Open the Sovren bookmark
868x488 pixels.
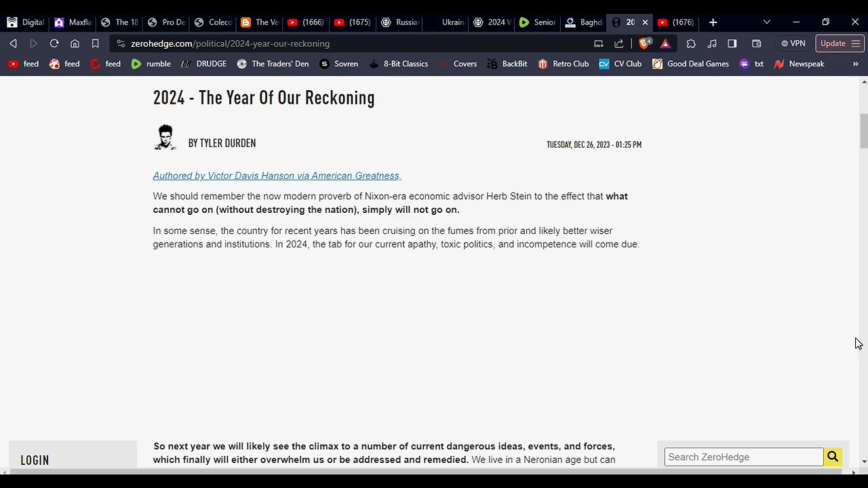338,64
